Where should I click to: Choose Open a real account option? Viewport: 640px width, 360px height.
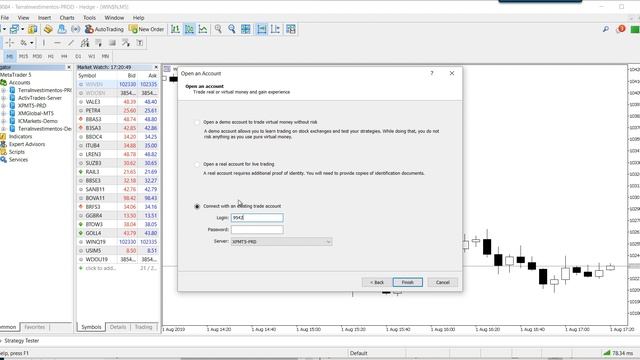click(197, 164)
